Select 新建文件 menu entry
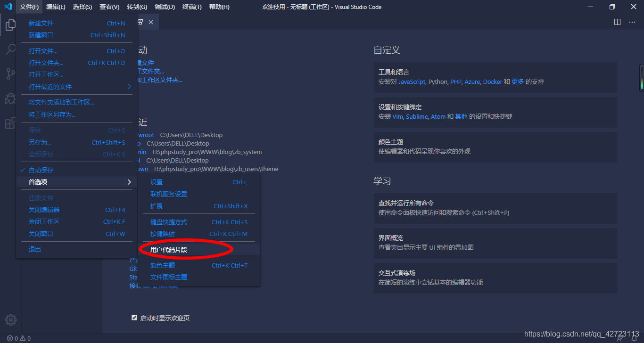The height and width of the screenshot is (343, 644). [x=77, y=23]
